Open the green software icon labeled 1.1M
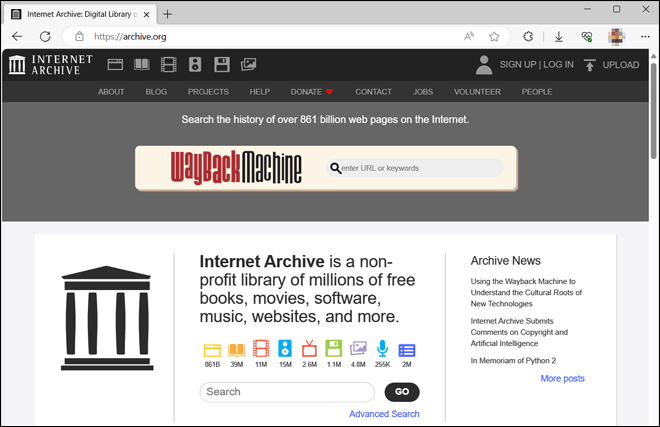660x427 pixels. [x=334, y=349]
